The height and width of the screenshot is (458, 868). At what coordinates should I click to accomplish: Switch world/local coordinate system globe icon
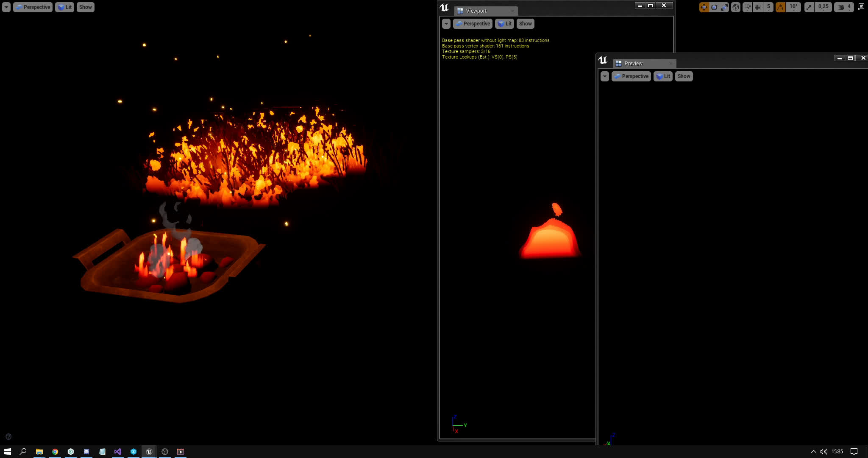pos(736,7)
